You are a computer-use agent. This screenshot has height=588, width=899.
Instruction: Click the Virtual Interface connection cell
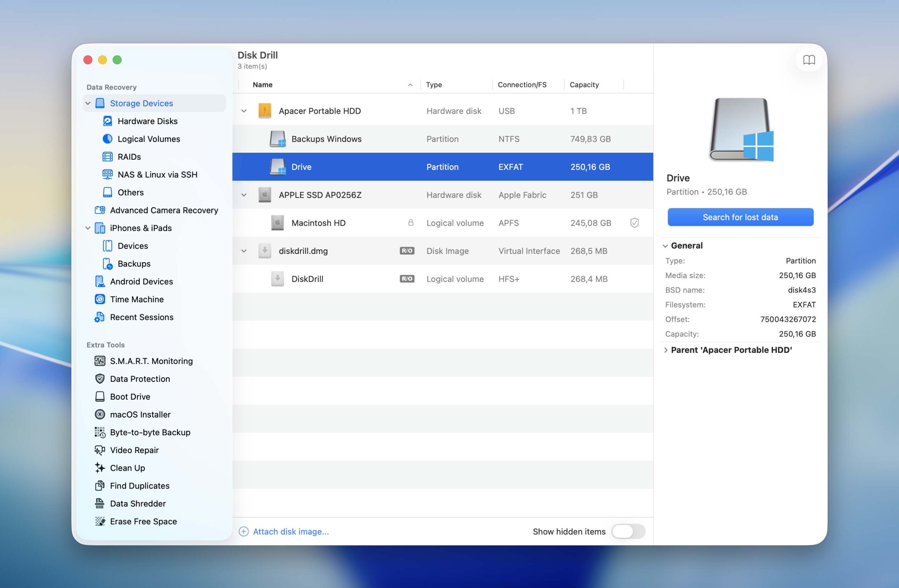[529, 251]
